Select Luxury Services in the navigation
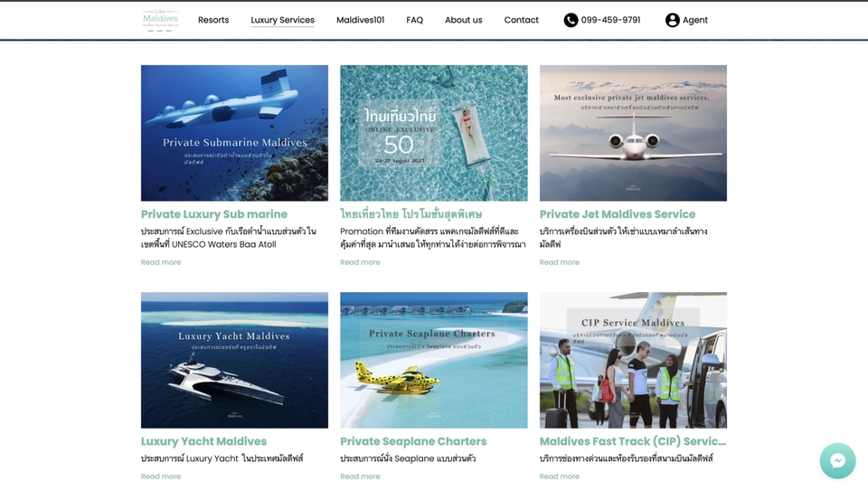This screenshot has width=868, height=491. [282, 20]
